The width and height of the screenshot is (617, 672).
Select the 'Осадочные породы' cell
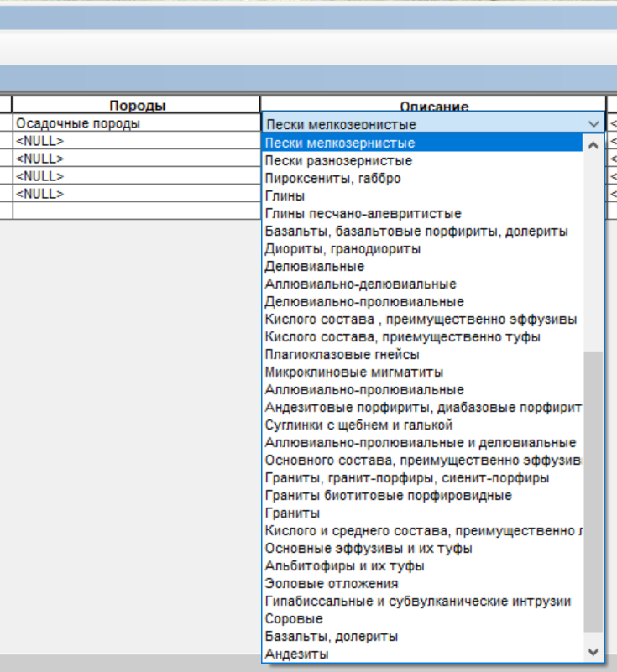pyautogui.click(x=136, y=123)
